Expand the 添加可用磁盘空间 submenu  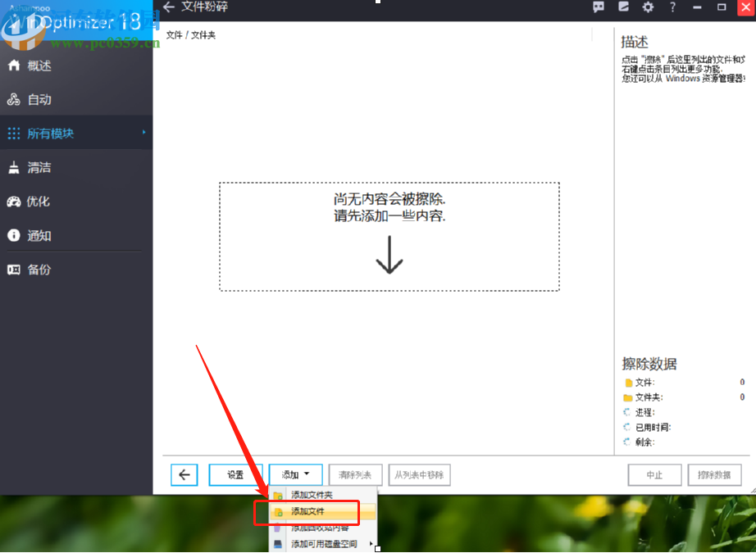tap(323, 544)
